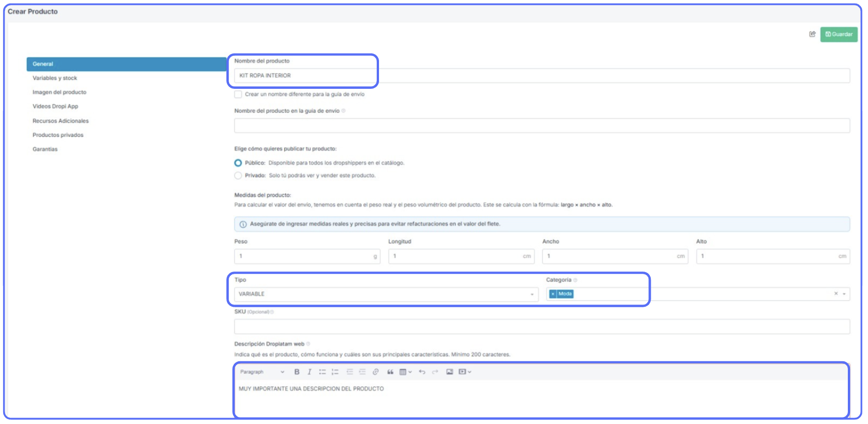Remove the Moda category tag
The width and height of the screenshot is (868, 424).
(x=553, y=294)
